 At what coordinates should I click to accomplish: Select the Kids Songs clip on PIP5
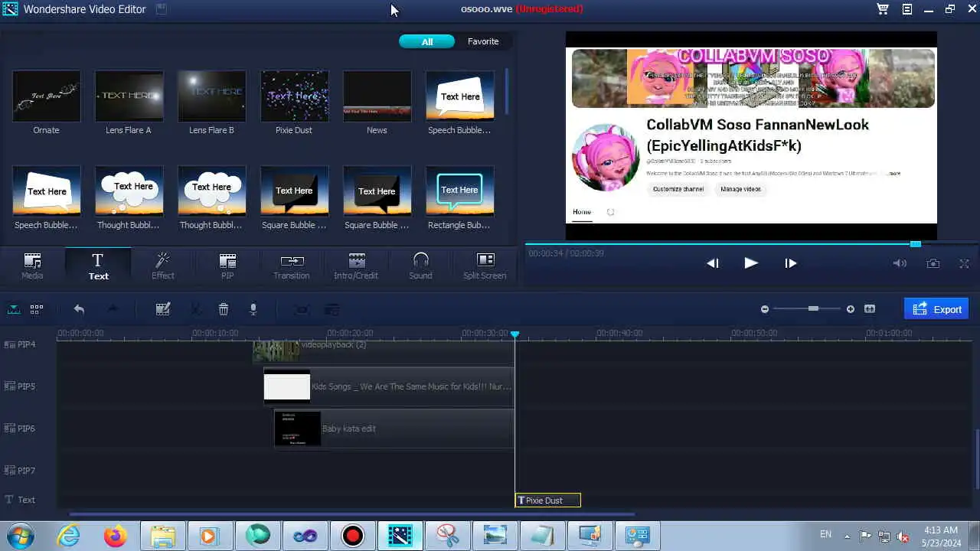388,386
